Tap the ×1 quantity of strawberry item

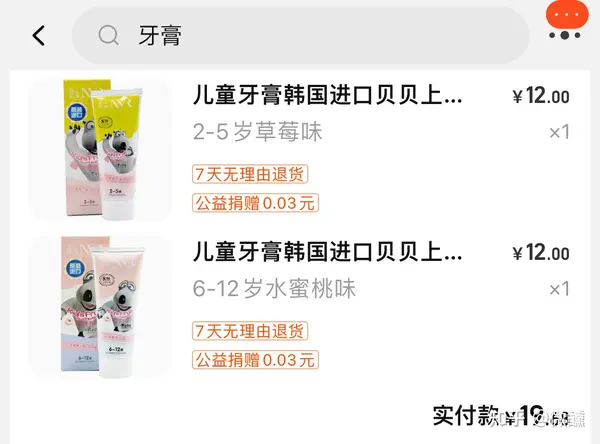[x=559, y=132]
